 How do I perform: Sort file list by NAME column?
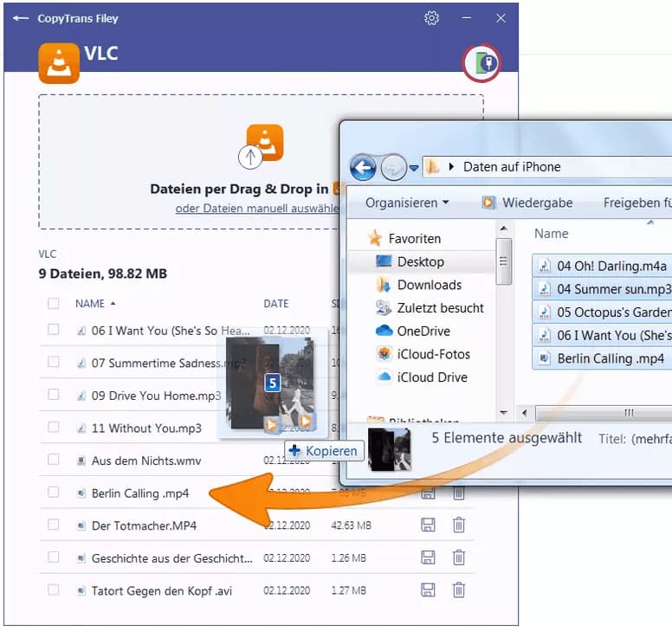click(94, 304)
